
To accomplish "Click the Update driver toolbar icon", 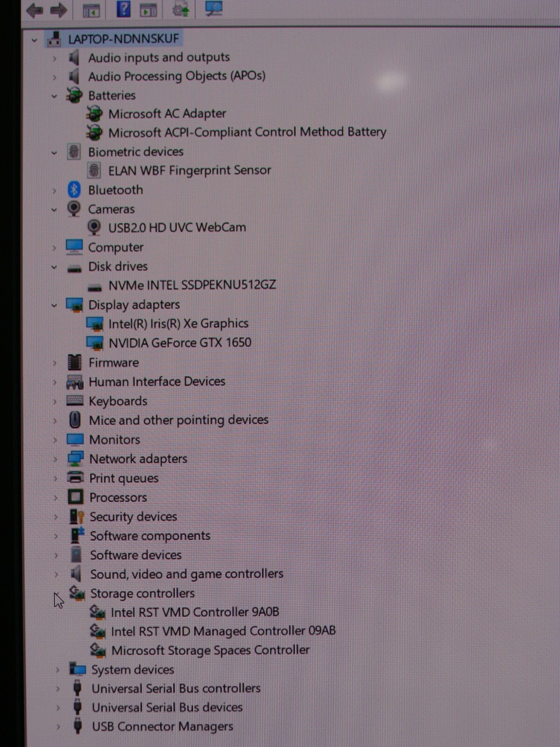I will [x=181, y=9].
